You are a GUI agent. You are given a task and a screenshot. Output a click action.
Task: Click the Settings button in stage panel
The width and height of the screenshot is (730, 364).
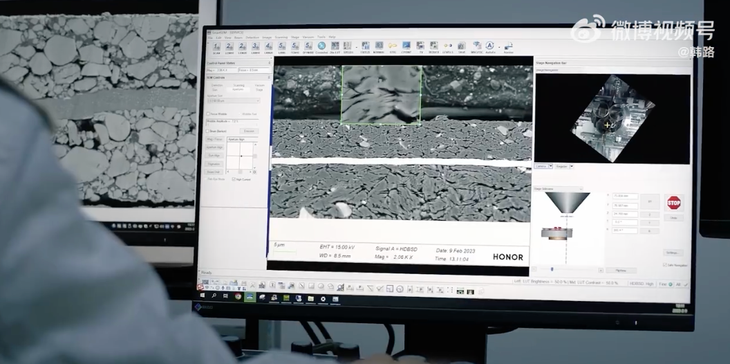[x=673, y=253]
